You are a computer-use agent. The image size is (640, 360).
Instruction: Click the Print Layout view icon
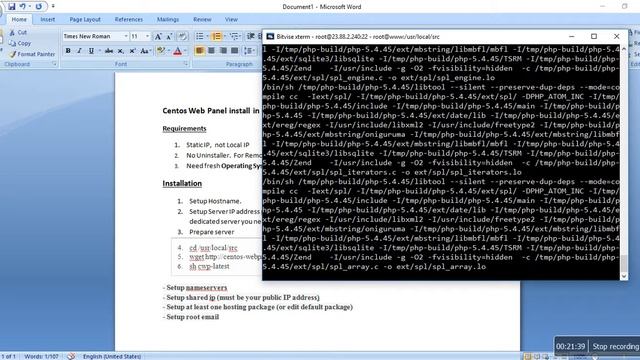click(x=528, y=357)
